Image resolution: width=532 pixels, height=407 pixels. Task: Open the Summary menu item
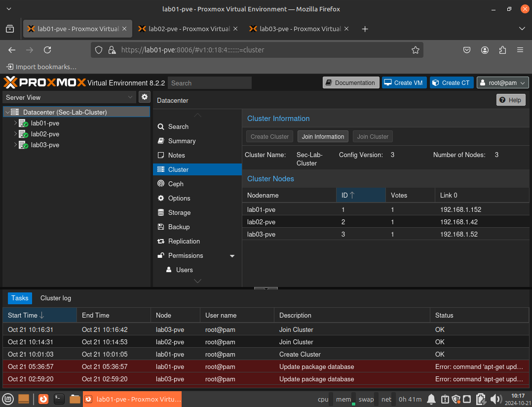point(197,141)
